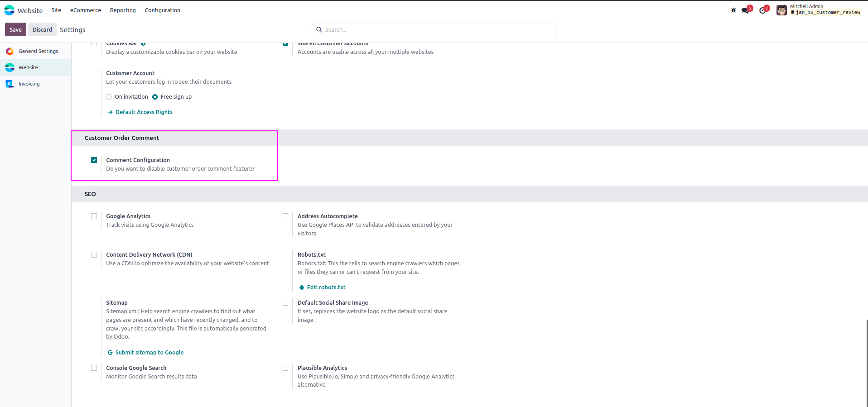Open the conversations chat bubble icon
868x407 pixels.
745,10
